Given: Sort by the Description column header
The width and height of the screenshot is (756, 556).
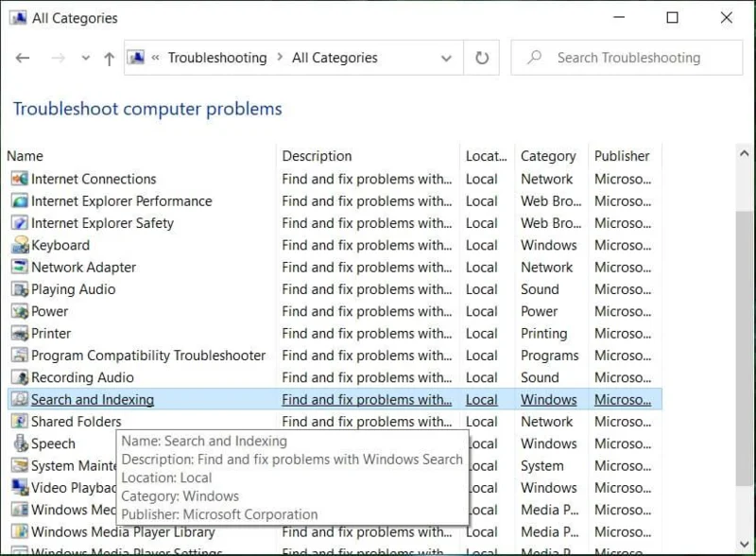Looking at the screenshot, I should click(x=317, y=156).
